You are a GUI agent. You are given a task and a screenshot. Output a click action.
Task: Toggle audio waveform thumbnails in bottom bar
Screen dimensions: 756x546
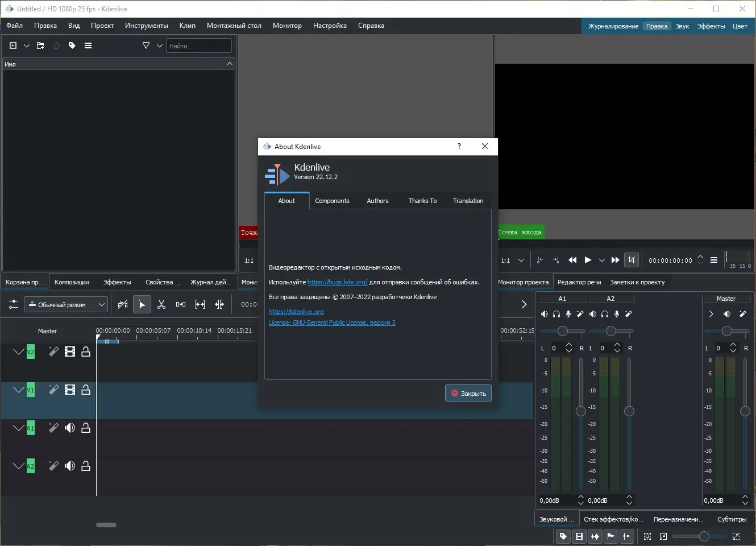(595, 536)
